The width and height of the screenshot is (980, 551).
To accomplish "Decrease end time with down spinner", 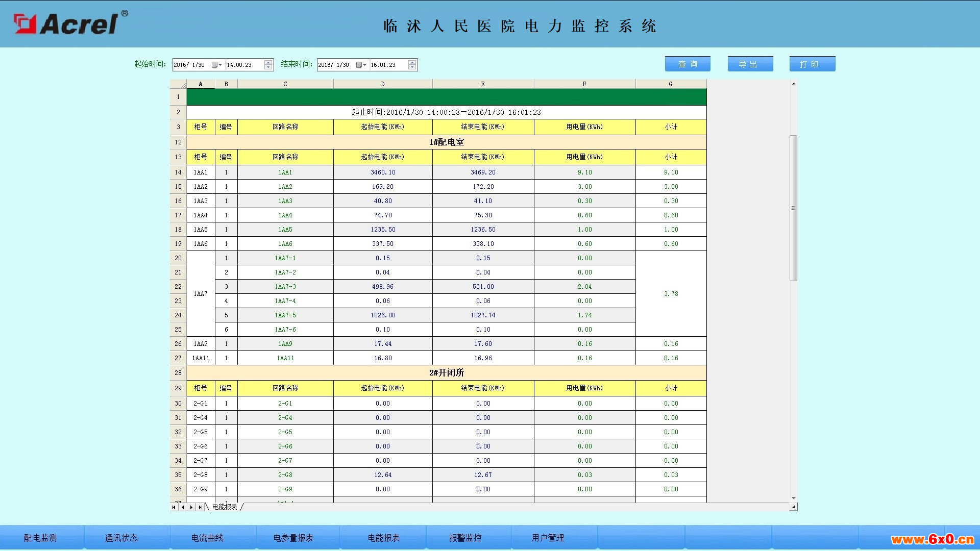I will click(x=412, y=67).
